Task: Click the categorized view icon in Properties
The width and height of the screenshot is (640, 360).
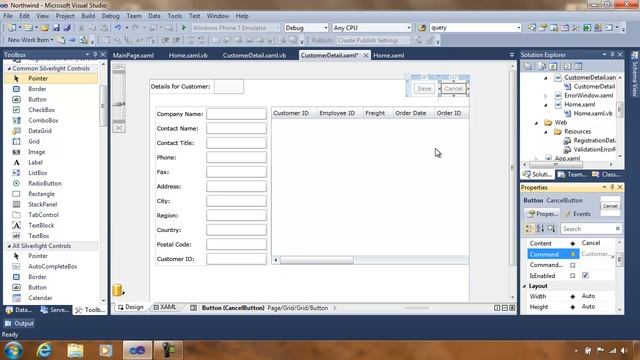Action: tap(529, 229)
